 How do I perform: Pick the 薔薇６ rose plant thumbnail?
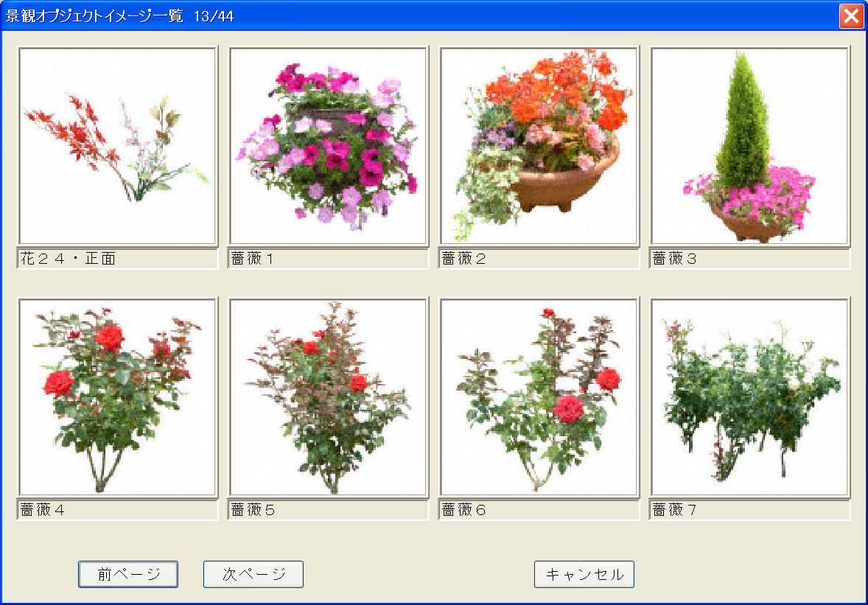click(x=539, y=397)
